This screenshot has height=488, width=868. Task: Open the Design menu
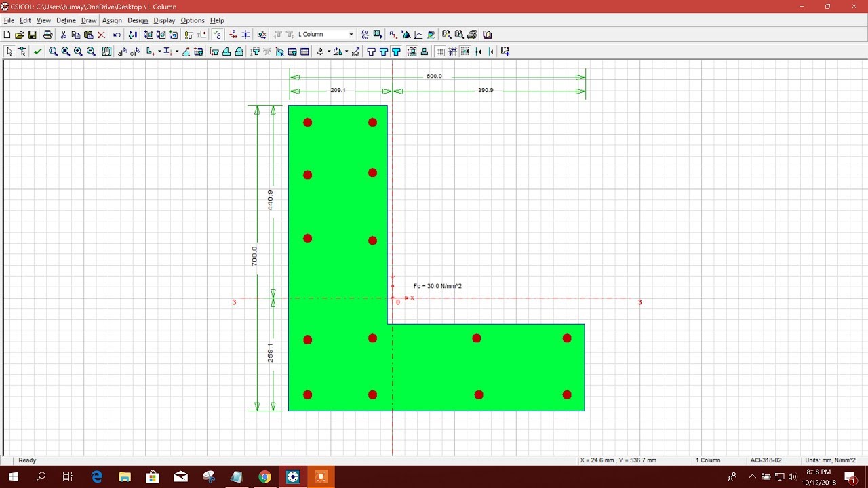(x=138, y=20)
